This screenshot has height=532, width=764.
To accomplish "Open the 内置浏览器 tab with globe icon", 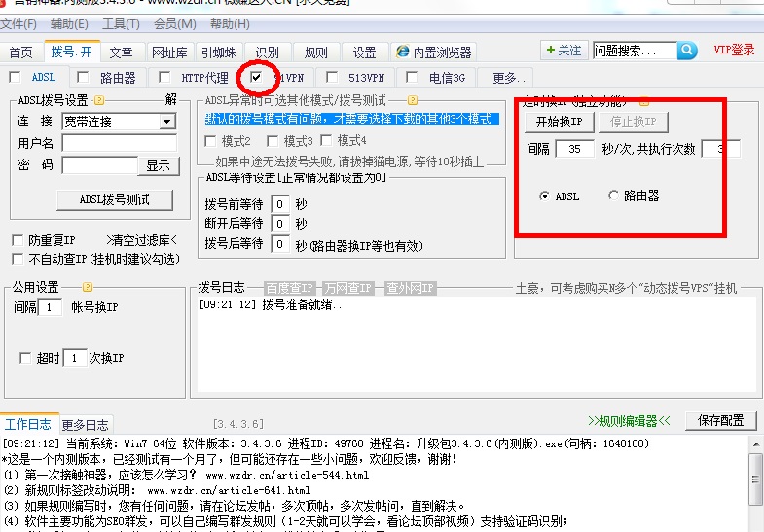I will [434, 53].
